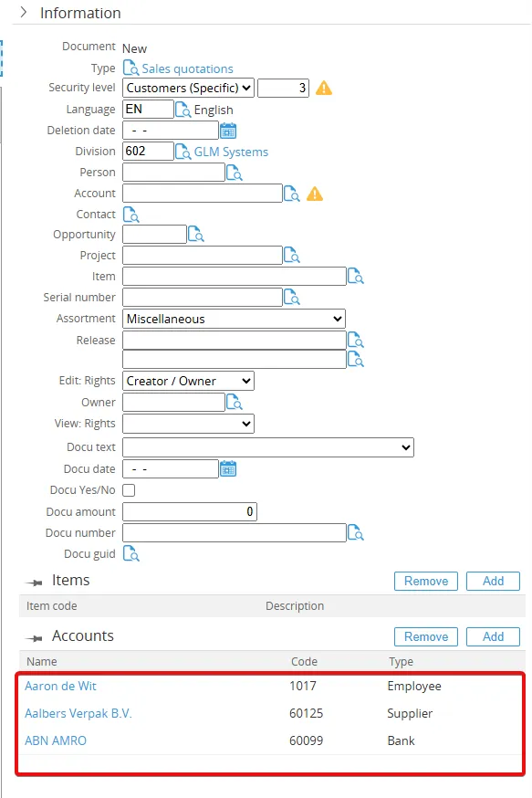The width and height of the screenshot is (532, 798).
Task: Click the Person field lookup icon
Action: (x=235, y=173)
